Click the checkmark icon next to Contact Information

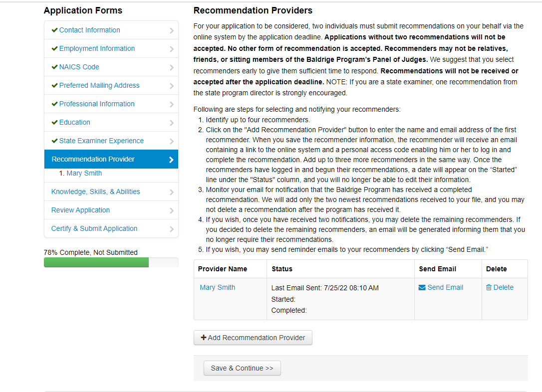click(54, 30)
